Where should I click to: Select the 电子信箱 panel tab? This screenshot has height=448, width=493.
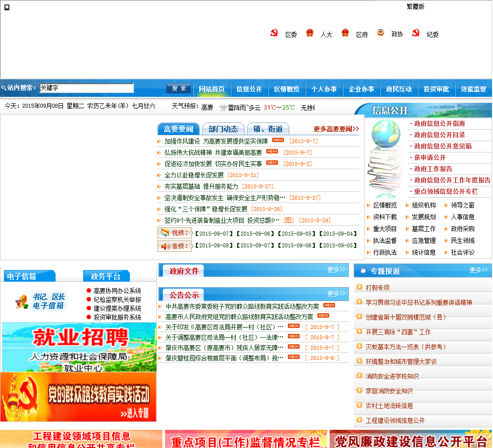point(30,276)
